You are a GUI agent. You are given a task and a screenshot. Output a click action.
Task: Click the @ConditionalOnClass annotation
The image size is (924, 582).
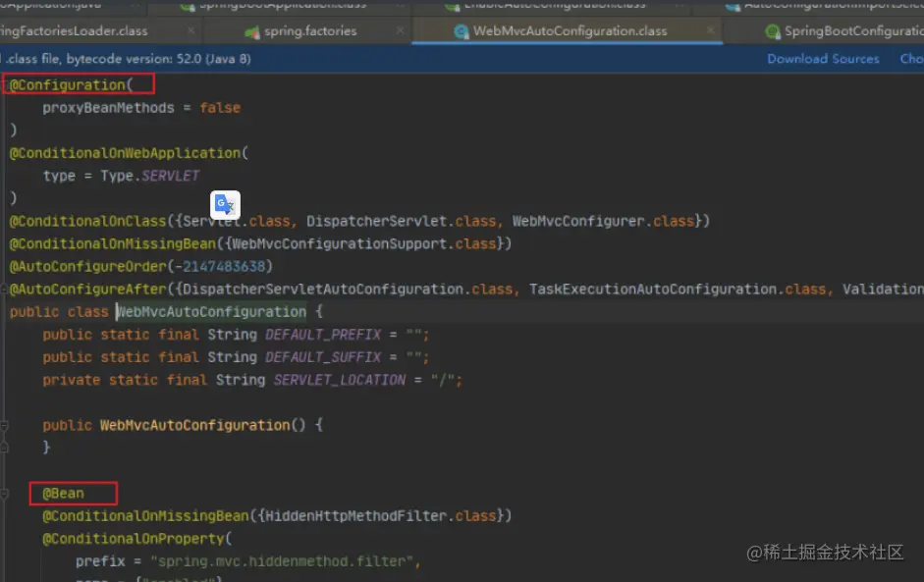click(x=87, y=221)
